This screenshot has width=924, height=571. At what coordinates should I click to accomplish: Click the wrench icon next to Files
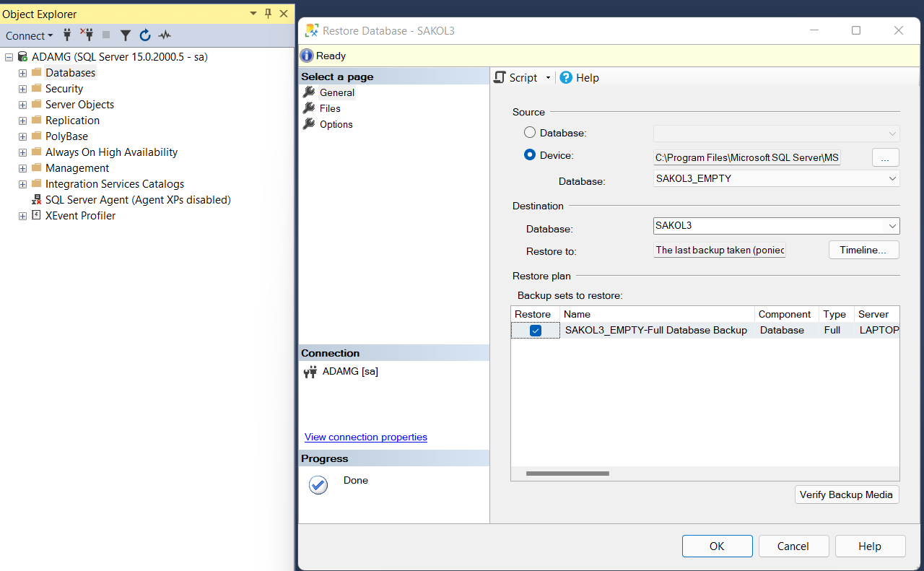click(x=309, y=108)
